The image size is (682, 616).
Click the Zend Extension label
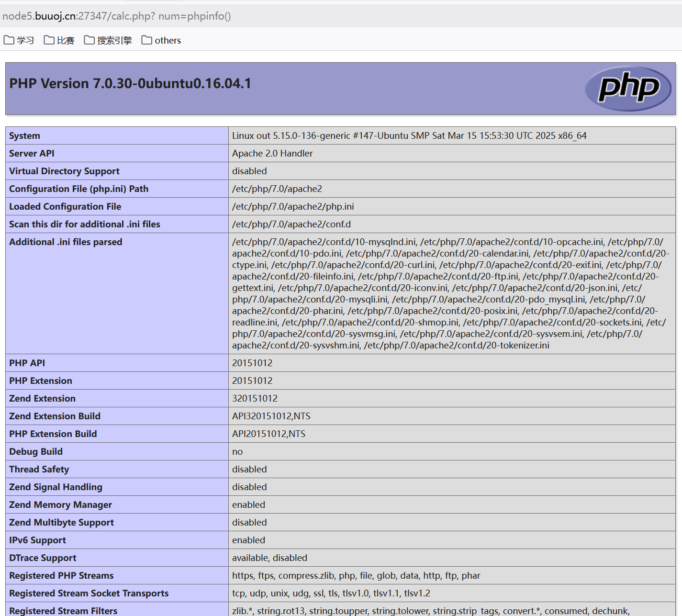42,398
